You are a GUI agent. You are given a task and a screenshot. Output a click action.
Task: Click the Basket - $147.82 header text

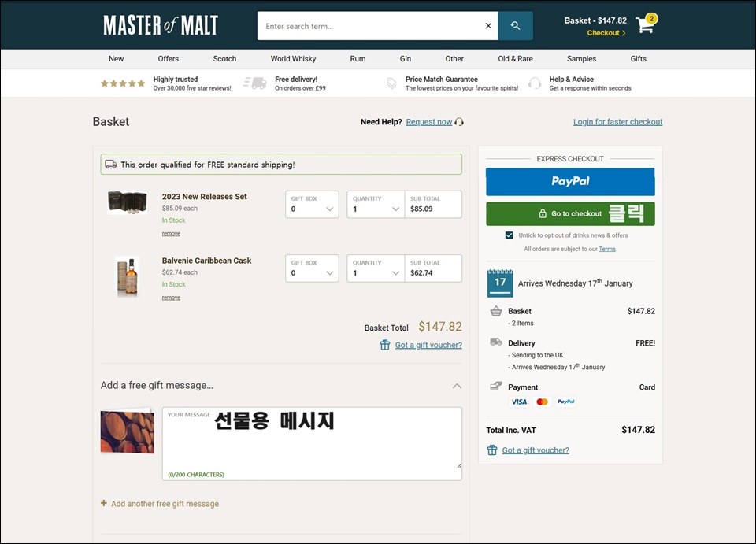coord(595,20)
